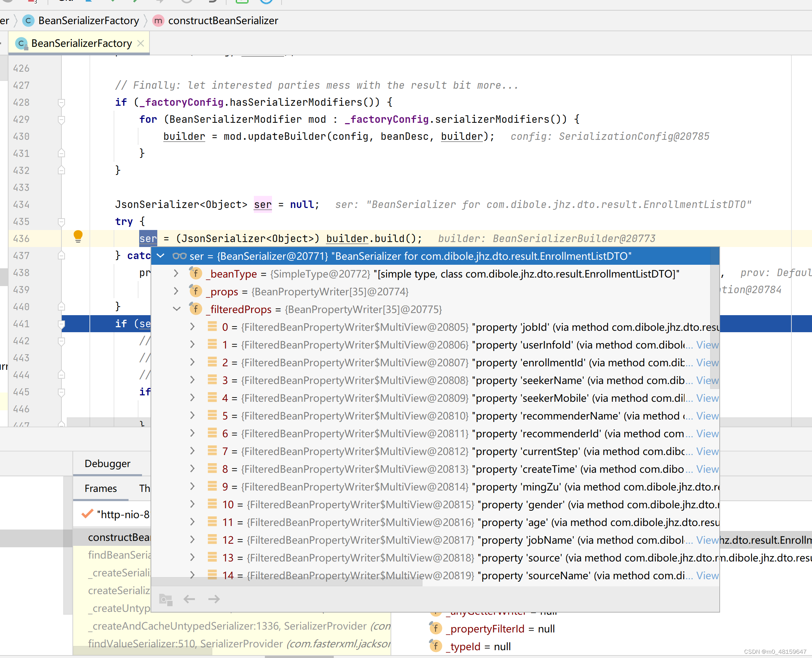Expand array element 5 recommenderName
Image resolution: width=812 pixels, height=658 pixels.
(x=192, y=416)
